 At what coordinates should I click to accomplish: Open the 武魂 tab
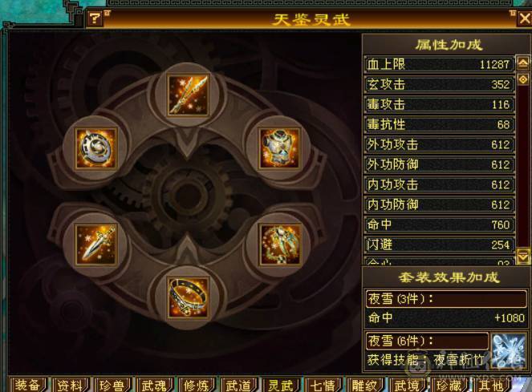154,385
